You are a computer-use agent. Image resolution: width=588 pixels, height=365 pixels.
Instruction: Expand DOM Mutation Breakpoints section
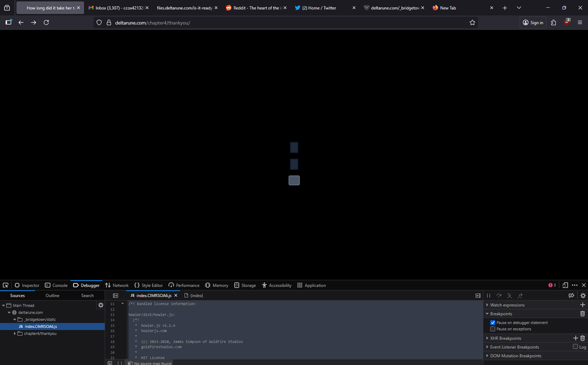tap(487, 356)
